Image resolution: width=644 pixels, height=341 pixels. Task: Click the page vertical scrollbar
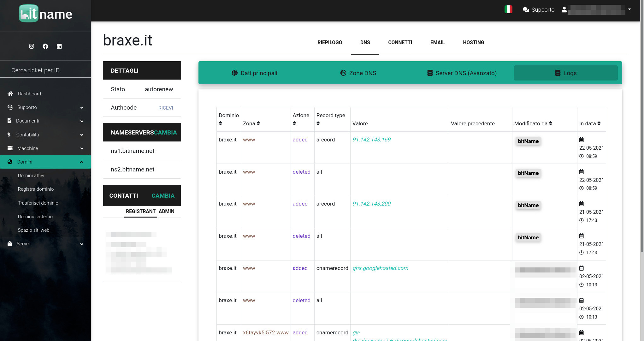point(642,126)
